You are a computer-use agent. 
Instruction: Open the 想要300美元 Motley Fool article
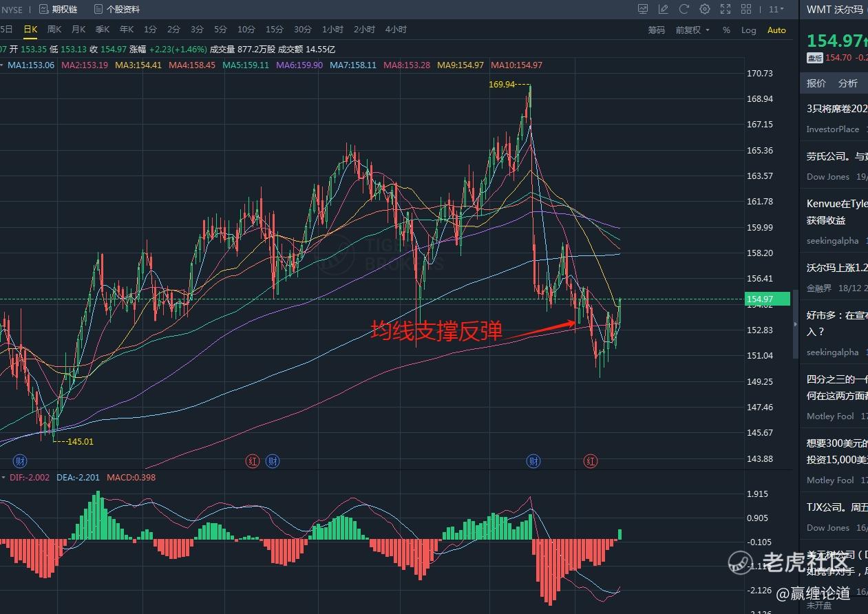(837, 452)
